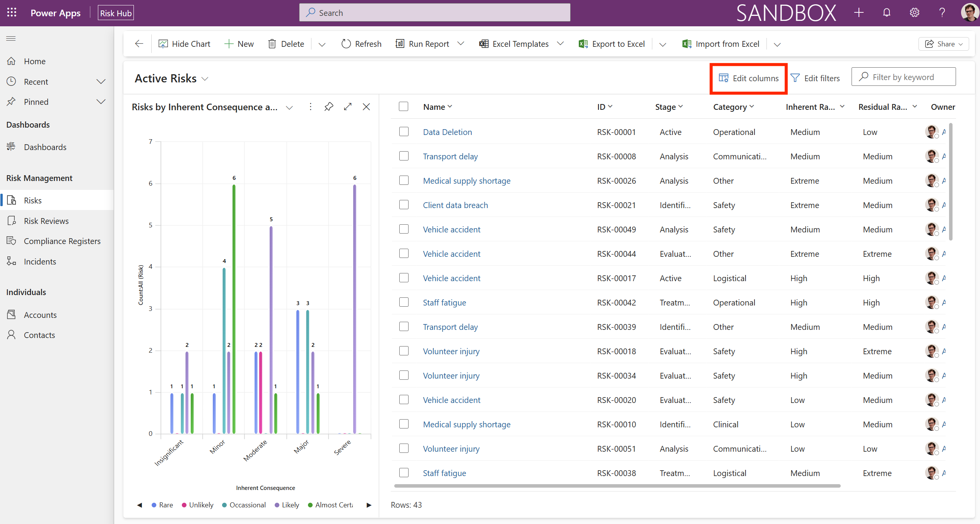The height and width of the screenshot is (524, 980).
Task: Expand the Run Report dropdown arrow
Action: [x=460, y=44]
